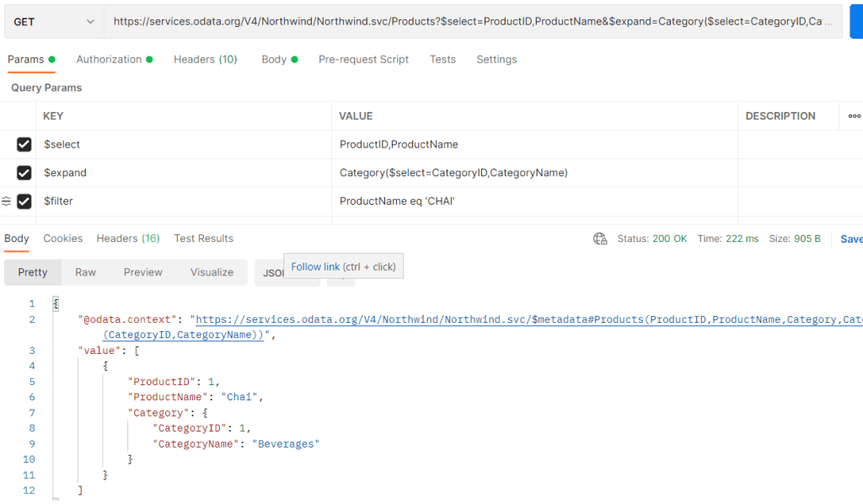Open the three-dot column options in Query Params

coord(854,116)
